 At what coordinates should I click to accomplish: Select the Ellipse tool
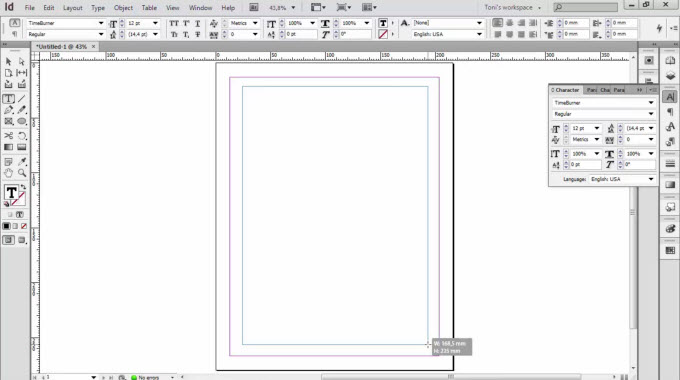tap(22, 121)
